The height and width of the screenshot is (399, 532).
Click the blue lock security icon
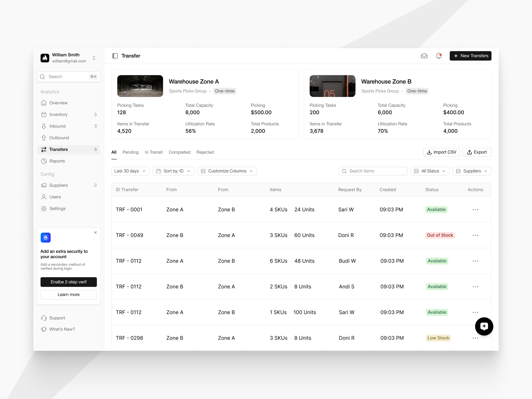click(x=46, y=238)
